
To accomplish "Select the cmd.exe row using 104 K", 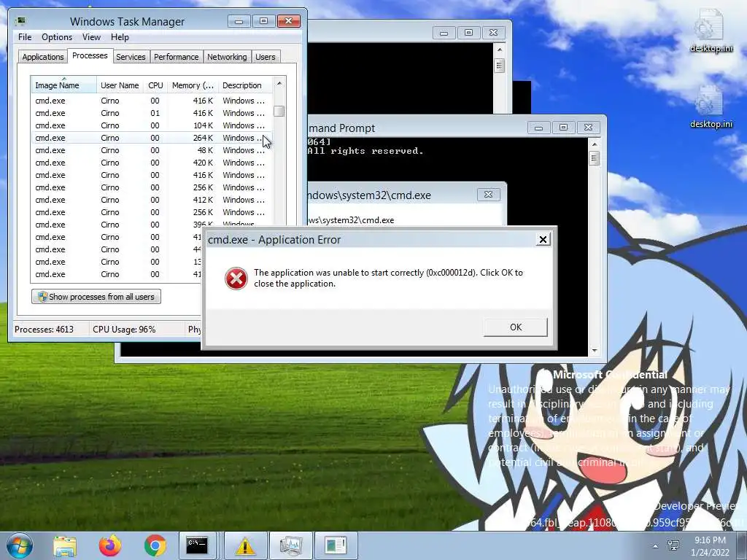I will point(152,125).
